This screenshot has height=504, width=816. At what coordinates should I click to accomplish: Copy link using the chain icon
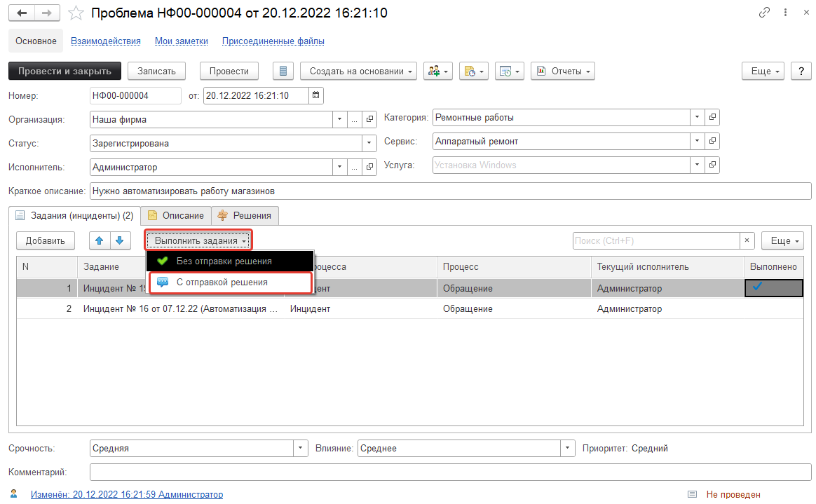click(764, 13)
